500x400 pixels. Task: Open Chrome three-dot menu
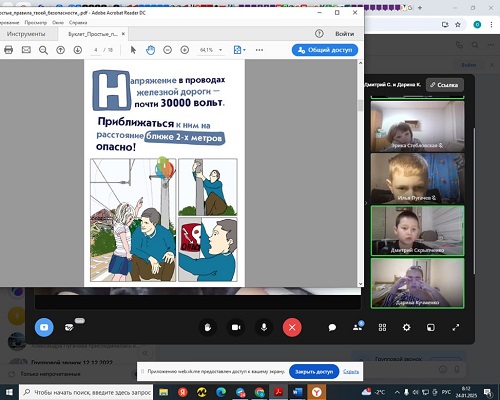click(x=491, y=25)
